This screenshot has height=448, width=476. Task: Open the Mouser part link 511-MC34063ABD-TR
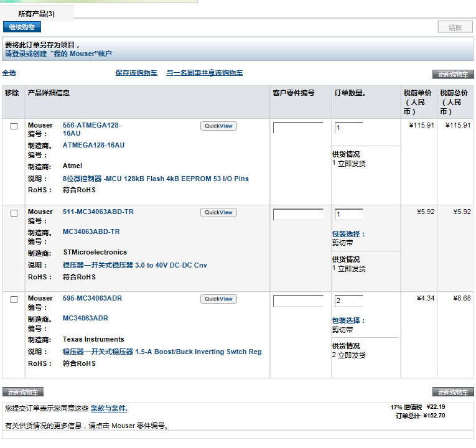[x=98, y=212]
